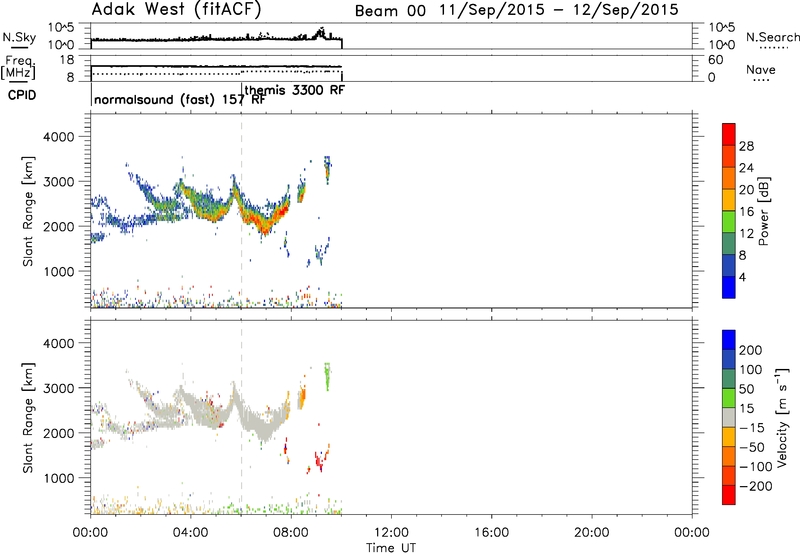Click the "Freq. [MHz]" axis label
Viewport: 800px width, 554px height.
(18, 67)
